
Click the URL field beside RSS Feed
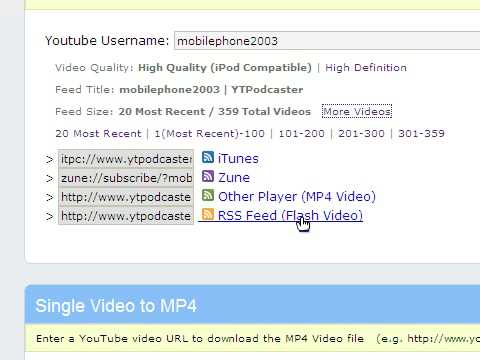[x=126, y=216]
